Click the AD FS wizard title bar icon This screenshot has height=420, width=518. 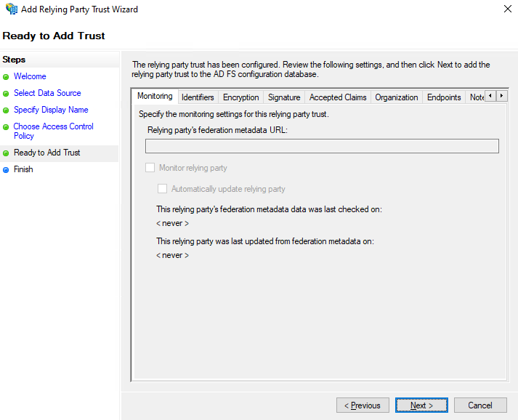click(x=11, y=9)
